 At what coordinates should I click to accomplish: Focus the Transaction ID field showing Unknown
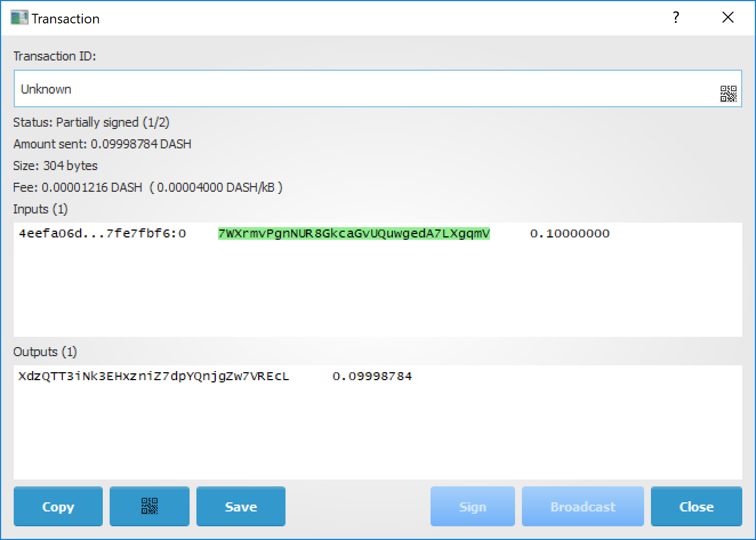(x=365, y=89)
